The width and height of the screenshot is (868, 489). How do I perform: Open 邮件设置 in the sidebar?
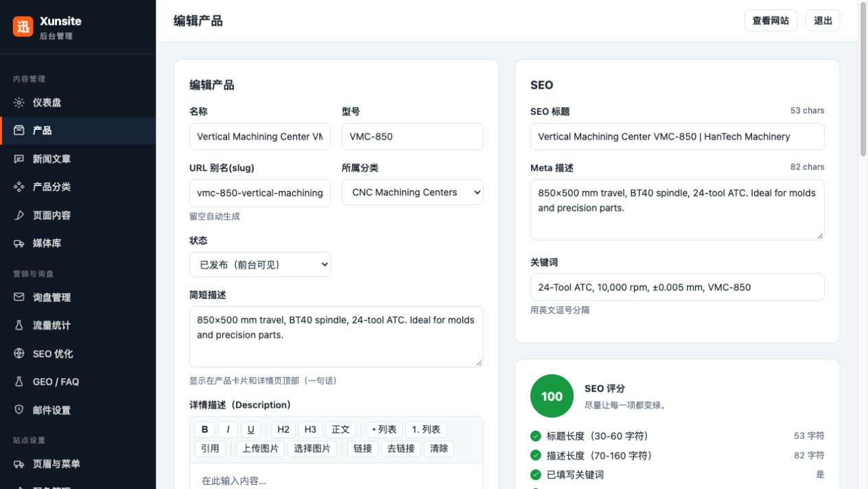point(78,410)
